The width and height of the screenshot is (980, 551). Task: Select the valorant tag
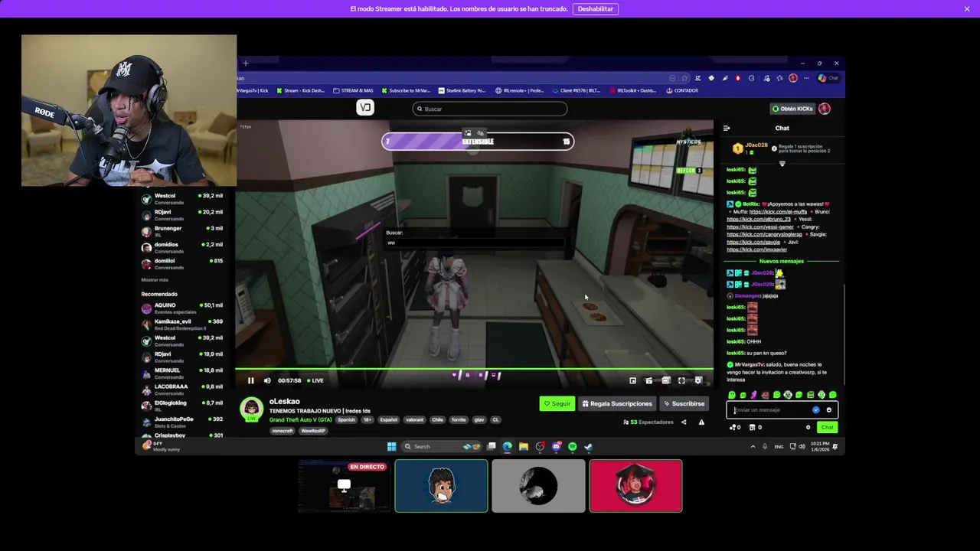coord(414,419)
